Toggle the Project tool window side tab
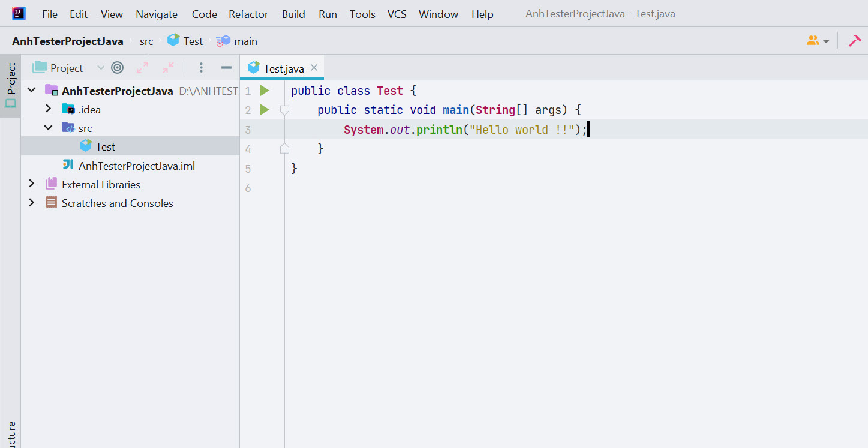This screenshot has height=448, width=868. pyautogui.click(x=10, y=86)
